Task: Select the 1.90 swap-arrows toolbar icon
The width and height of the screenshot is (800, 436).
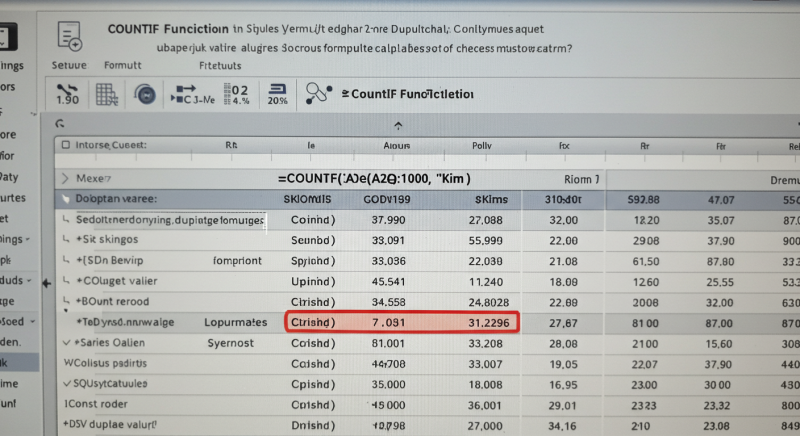Action: point(67,94)
